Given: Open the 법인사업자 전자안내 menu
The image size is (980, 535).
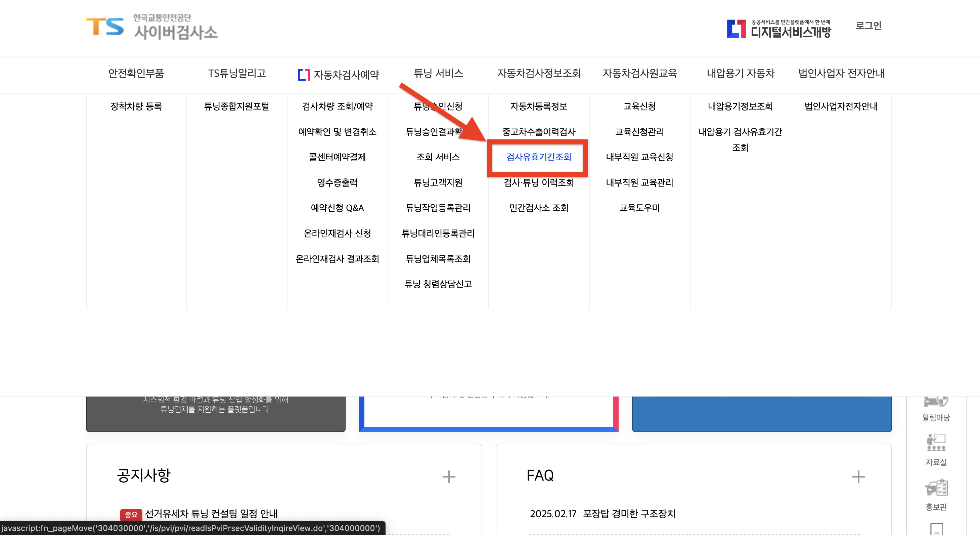Looking at the screenshot, I should point(842,74).
